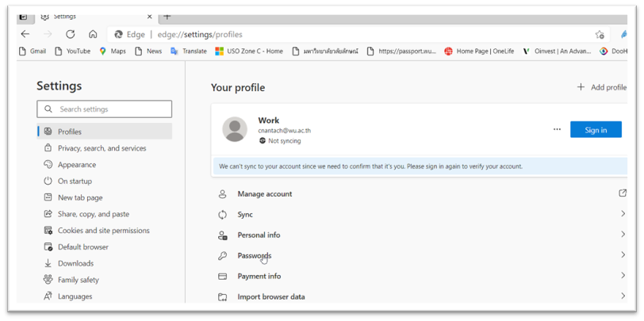Click the Manage account external link icon
Screen dimensions: 644x321
pyautogui.click(x=622, y=193)
